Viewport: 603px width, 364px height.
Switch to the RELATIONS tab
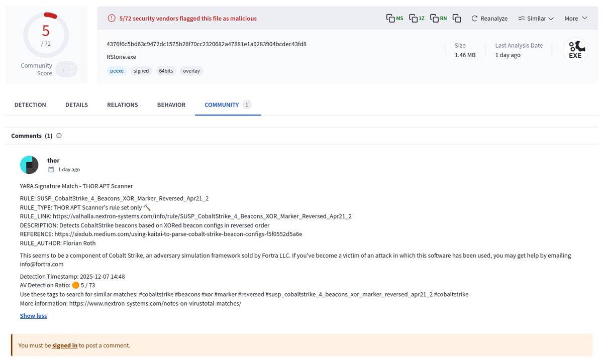pos(122,104)
